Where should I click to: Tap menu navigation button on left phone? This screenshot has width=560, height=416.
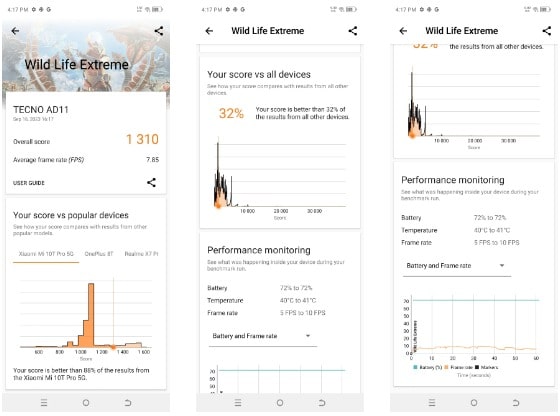tap(44, 403)
